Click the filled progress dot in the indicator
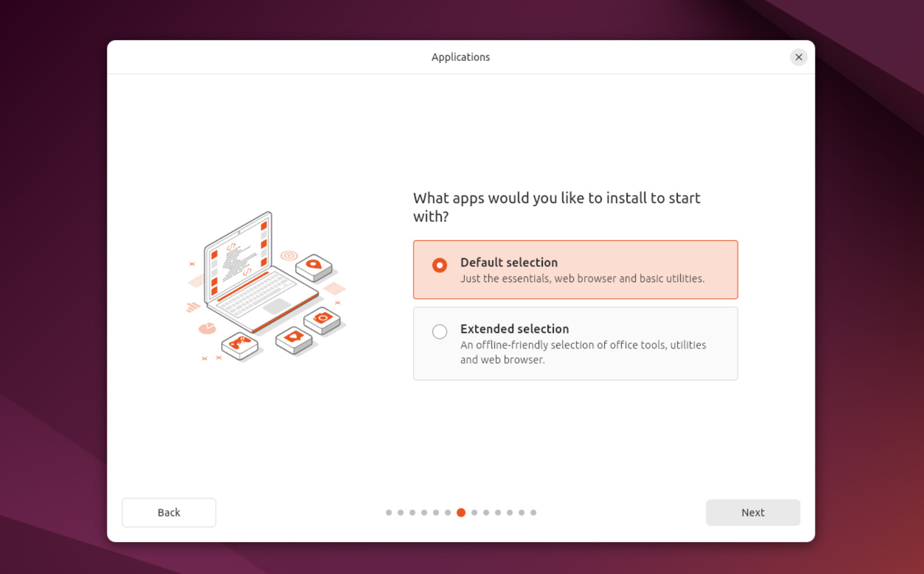 [x=461, y=513]
